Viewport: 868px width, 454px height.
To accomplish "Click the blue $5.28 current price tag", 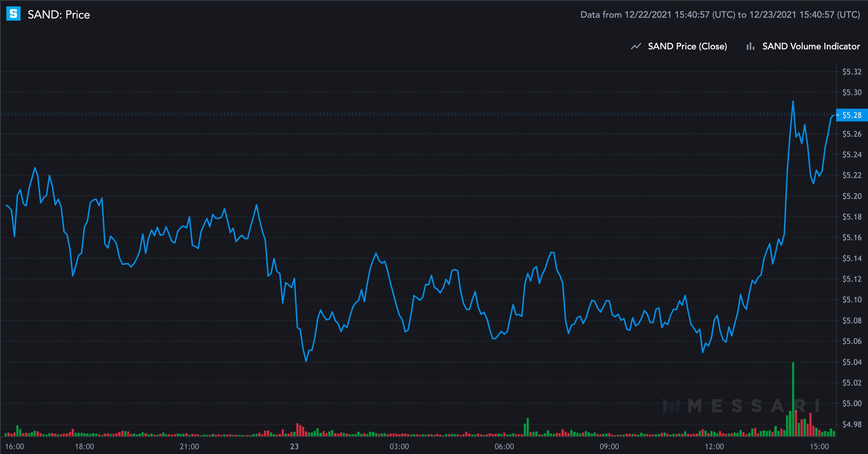I will coord(852,115).
